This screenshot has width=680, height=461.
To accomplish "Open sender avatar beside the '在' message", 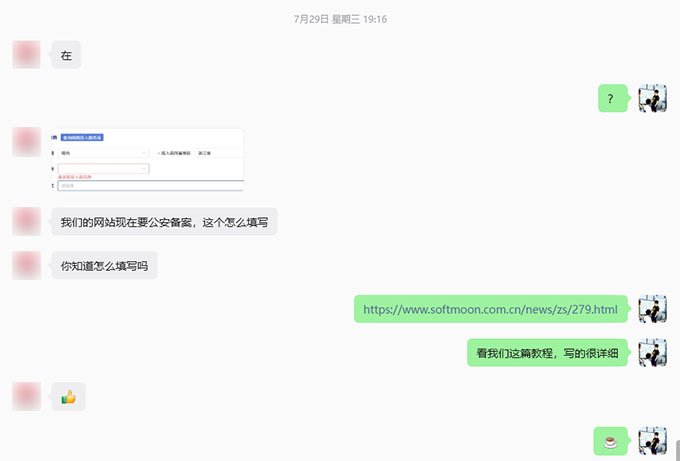I will pos(26,55).
